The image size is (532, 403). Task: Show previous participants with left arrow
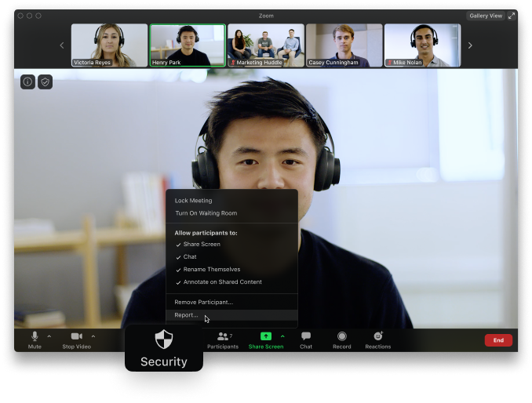[62, 45]
